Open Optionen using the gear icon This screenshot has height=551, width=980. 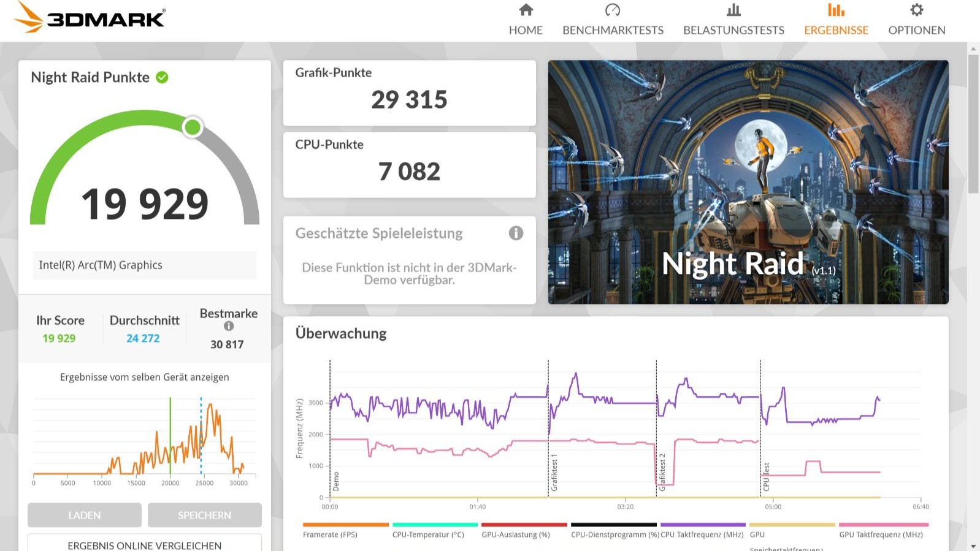pyautogui.click(x=916, y=10)
